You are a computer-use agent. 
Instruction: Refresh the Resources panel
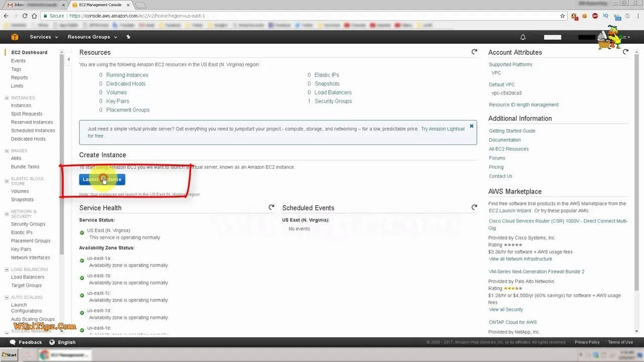tap(474, 52)
